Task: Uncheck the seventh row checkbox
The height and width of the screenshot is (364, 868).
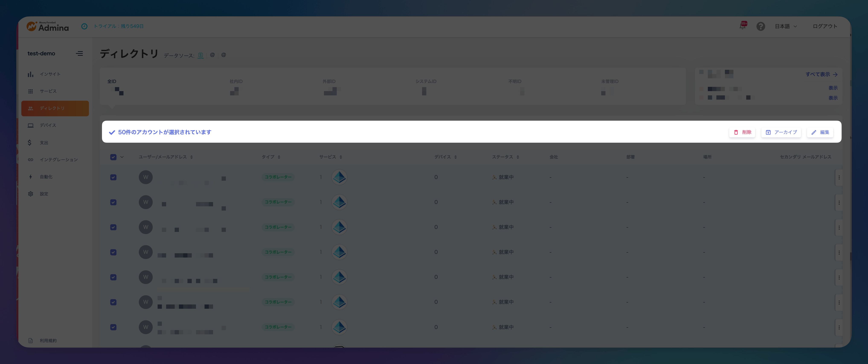Action: tap(113, 327)
